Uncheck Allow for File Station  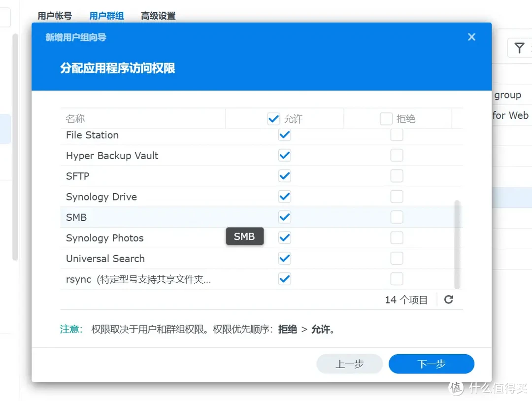tap(284, 134)
